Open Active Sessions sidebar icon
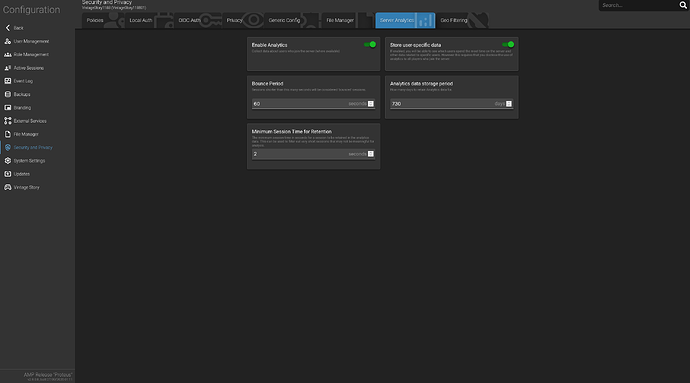 pos(7,68)
